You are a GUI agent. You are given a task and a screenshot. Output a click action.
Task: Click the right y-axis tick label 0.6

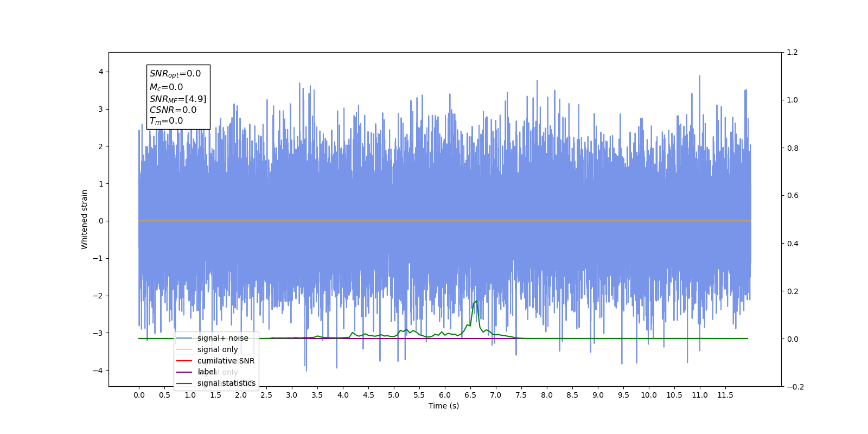click(793, 196)
